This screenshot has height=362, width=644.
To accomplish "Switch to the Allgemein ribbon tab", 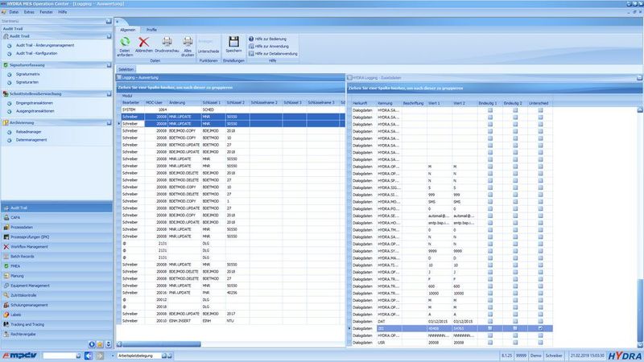I will [128, 30].
